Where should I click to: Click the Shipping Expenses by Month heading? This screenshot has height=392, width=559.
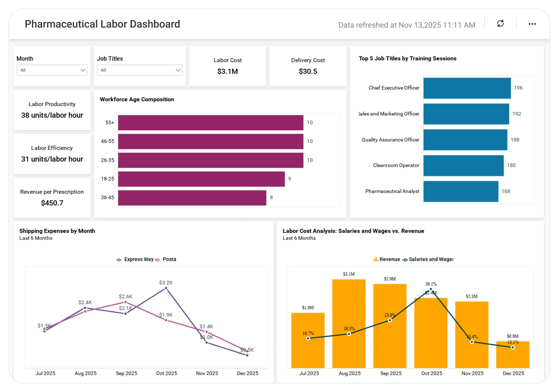57,231
